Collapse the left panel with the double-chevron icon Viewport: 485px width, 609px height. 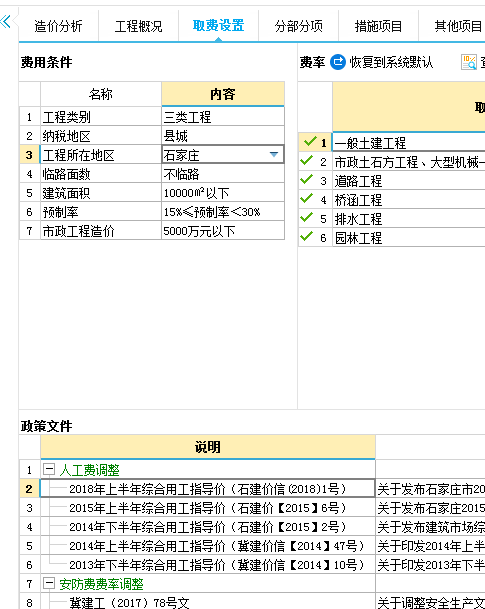(5, 21)
